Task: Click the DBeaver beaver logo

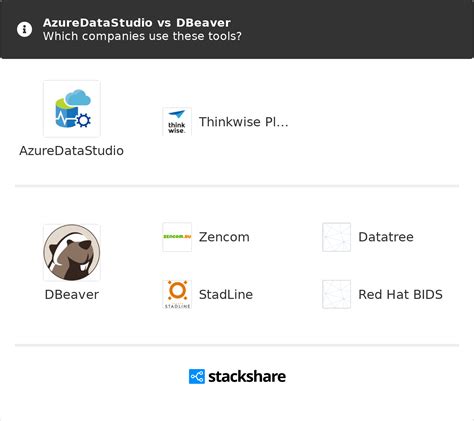Action: point(72,252)
